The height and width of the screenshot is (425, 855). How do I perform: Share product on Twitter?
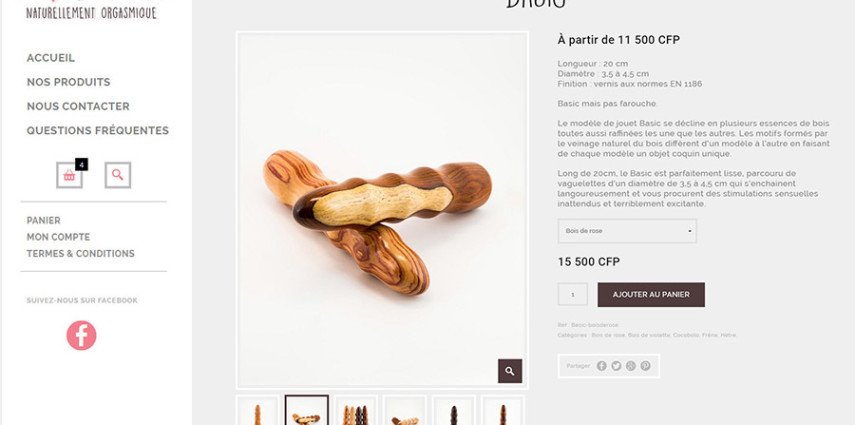[616, 366]
